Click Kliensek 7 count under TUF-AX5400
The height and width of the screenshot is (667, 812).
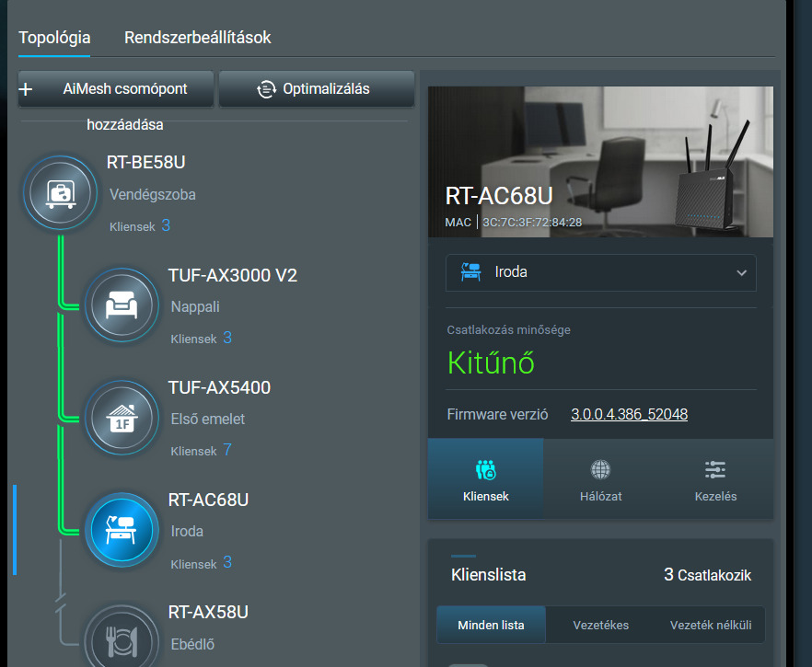coord(201,450)
